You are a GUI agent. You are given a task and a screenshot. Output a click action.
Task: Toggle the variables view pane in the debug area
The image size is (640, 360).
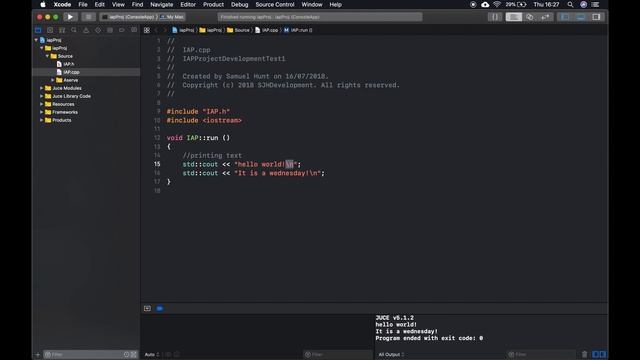coord(596,354)
